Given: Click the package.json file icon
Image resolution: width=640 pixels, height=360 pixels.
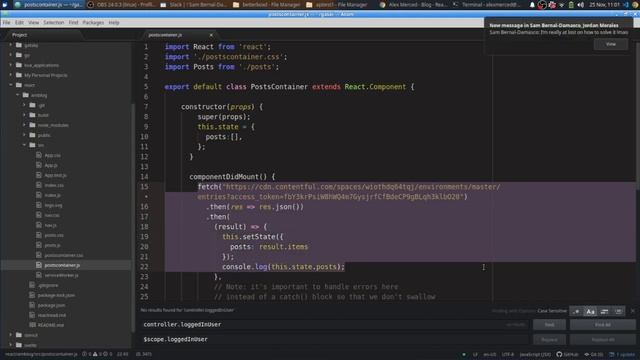Looking at the screenshot, I should 32,305.
